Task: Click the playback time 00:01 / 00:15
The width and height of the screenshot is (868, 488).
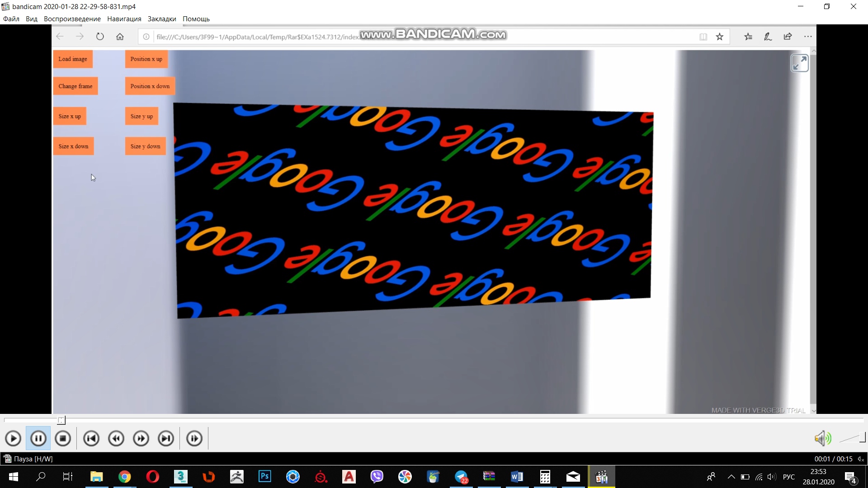Action: click(x=833, y=459)
